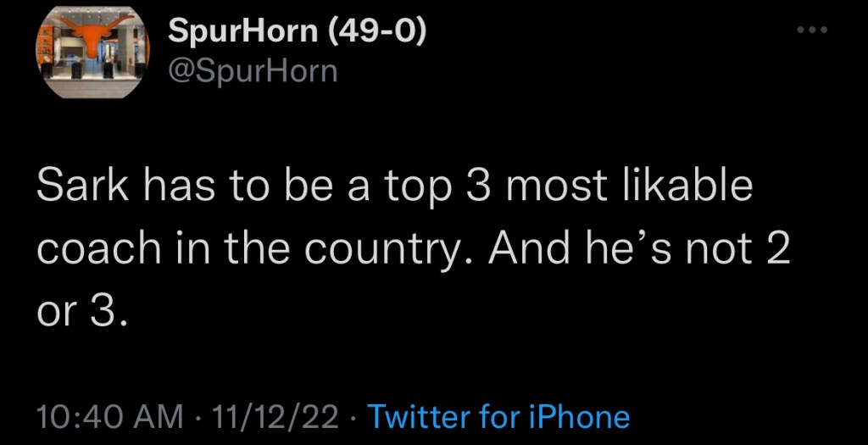Open the Twitter for iPhone source link
Viewport: 868px width, 445px height.
click(x=499, y=417)
